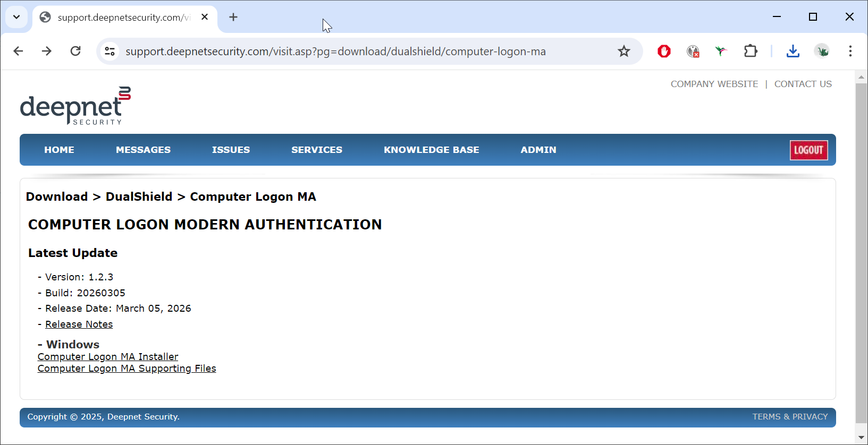This screenshot has width=868, height=445.
Task: Click the page vertical scrollbar down arrow
Action: point(861,438)
